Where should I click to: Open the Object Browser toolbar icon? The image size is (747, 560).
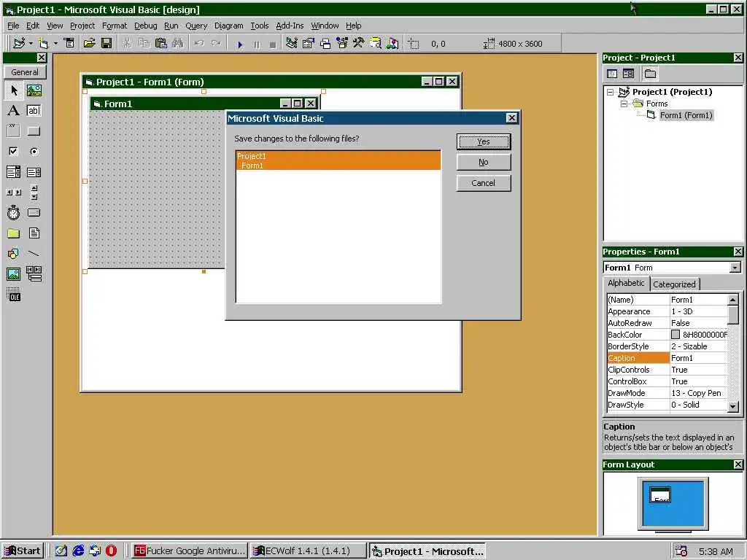(342, 43)
